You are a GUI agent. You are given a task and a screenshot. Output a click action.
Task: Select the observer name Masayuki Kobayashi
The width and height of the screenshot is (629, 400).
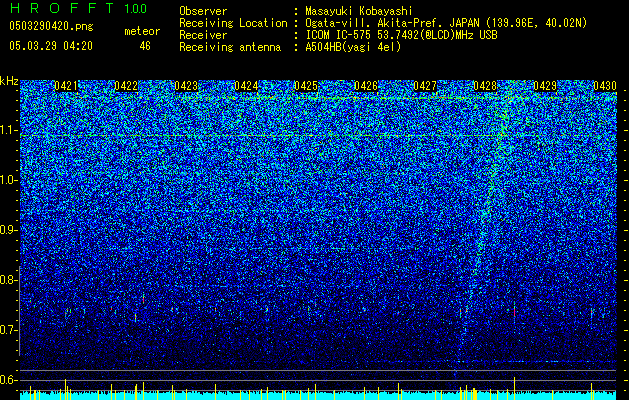(358, 11)
